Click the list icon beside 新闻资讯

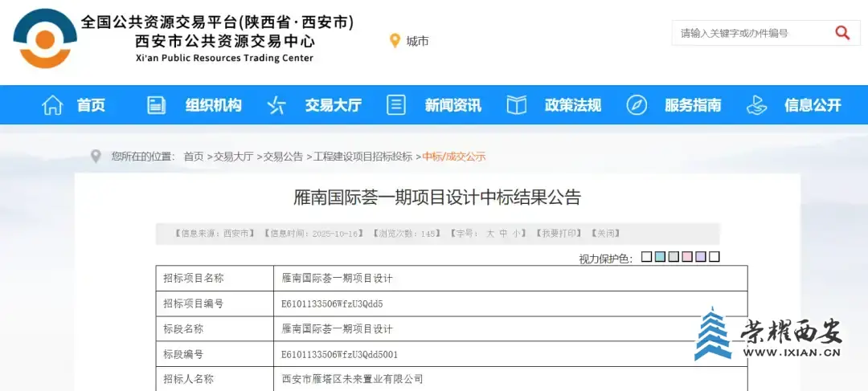[x=395, y=105]
